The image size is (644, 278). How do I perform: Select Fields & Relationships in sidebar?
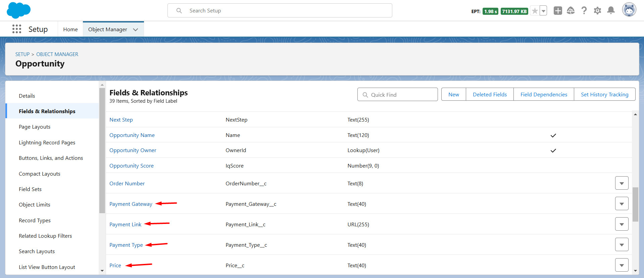[52, 111]
